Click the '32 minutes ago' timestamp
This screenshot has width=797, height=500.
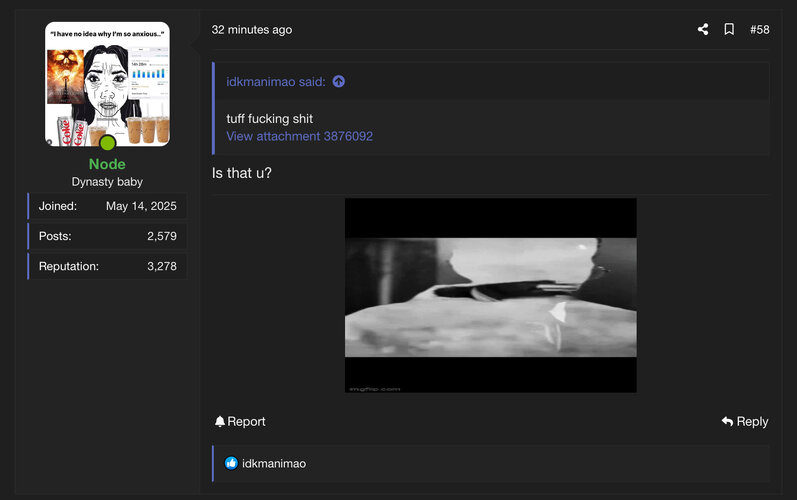(252, 29)
